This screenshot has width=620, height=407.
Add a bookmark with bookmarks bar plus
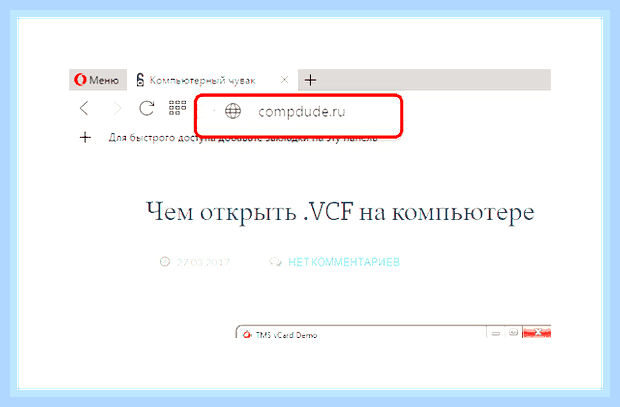pos(85,138)
